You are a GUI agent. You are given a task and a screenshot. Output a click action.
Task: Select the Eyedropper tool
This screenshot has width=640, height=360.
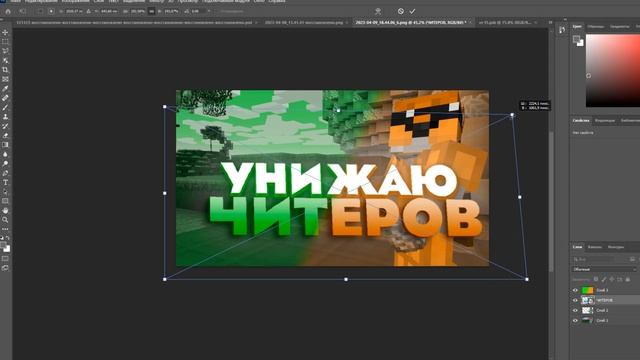pos(5,89)
